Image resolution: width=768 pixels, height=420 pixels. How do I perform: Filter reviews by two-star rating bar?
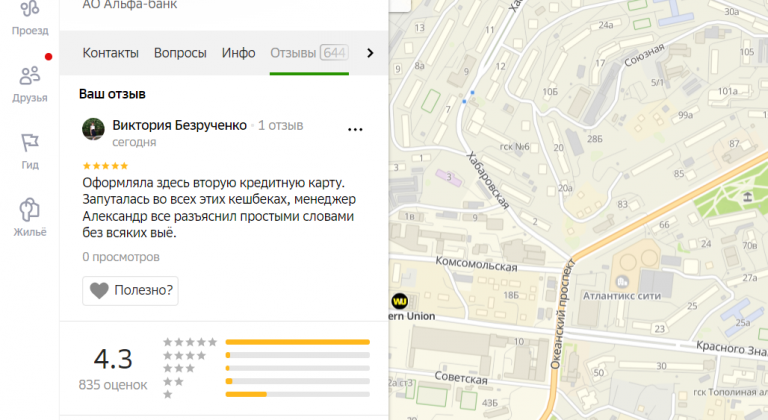click(297, 381)
